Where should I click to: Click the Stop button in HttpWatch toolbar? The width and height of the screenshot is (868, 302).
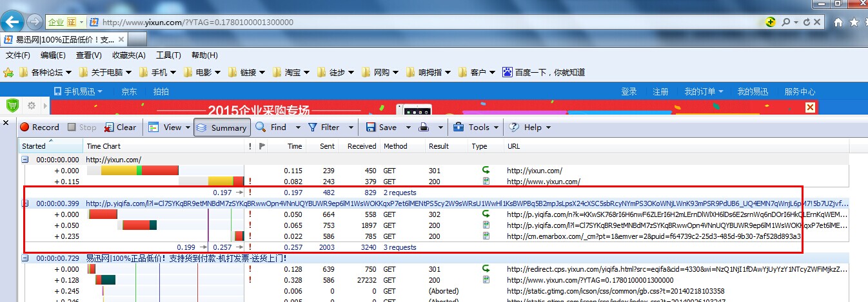[82, 127]
